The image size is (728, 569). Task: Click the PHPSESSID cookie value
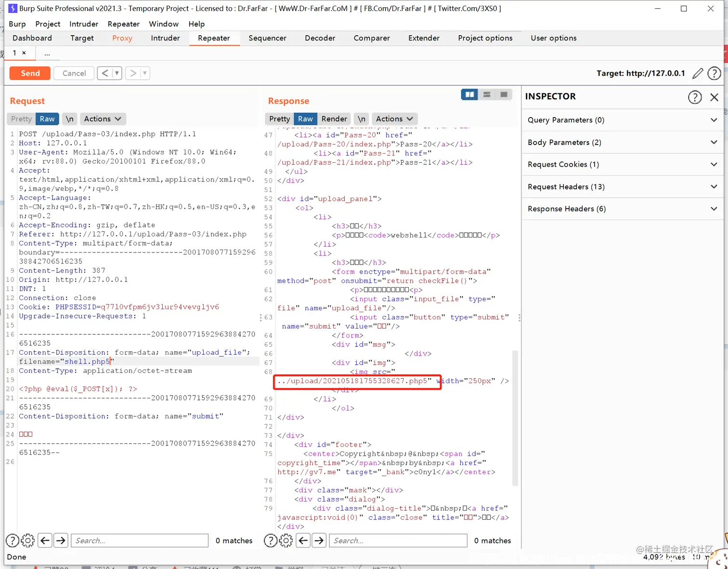pyautogui.click(x=159, y=307)
